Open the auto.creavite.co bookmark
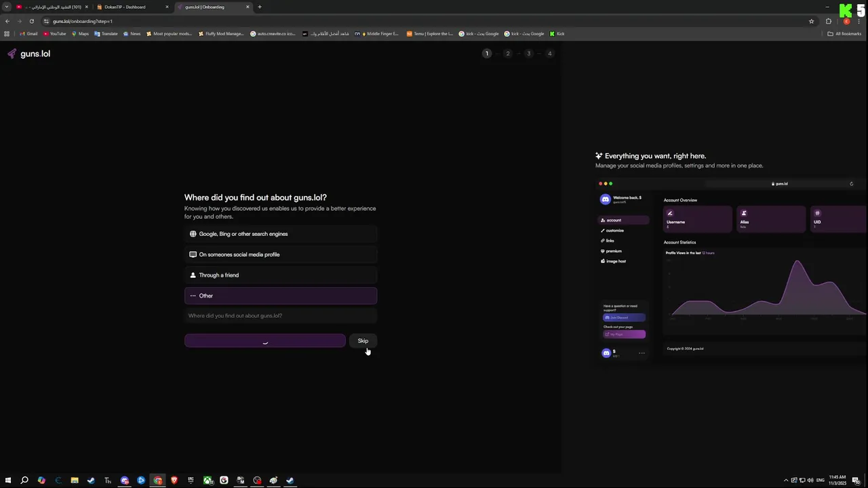 (273, 34)
